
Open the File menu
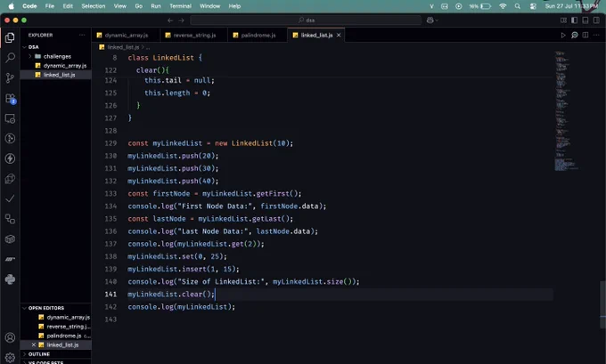coord(50,6)
